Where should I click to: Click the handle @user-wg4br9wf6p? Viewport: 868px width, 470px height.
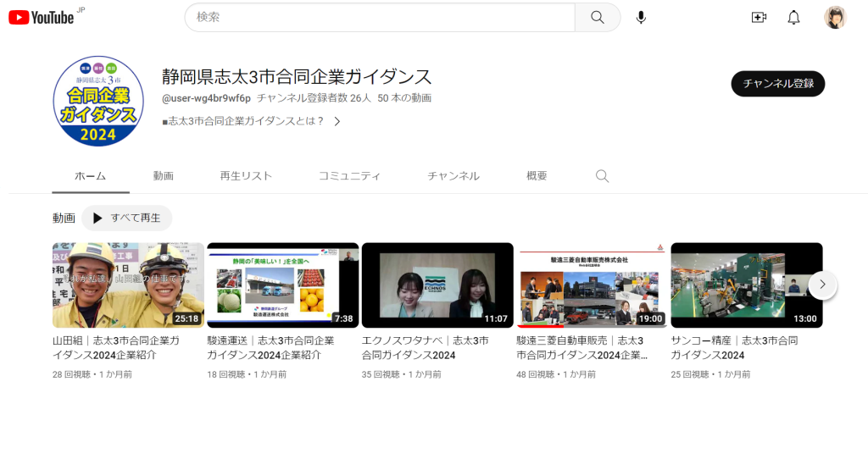[x=206, y=98]
